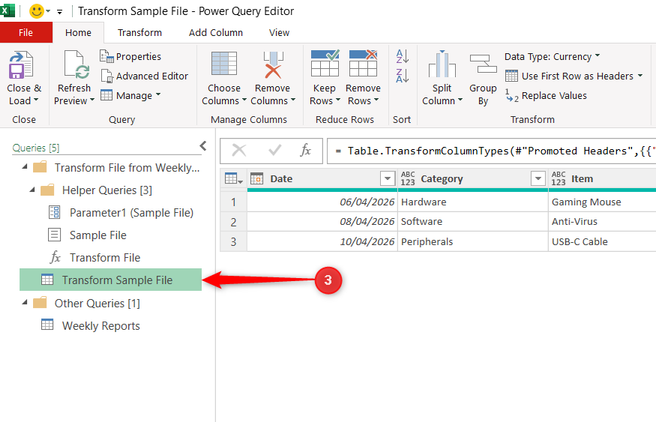Open the Advanced Editor
656x422 pixels.
[145, 76]
